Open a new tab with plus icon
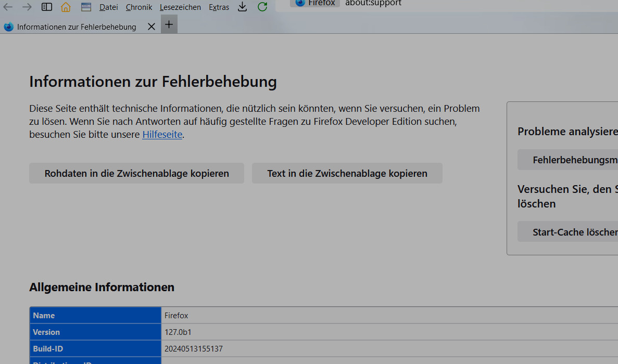The width and height of the screenshot is (618, 364). (x=169, y=24)
